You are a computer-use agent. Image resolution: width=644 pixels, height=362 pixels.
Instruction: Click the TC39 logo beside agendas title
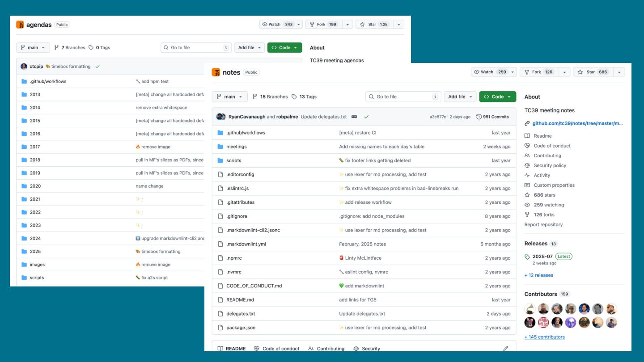point(20,25)
